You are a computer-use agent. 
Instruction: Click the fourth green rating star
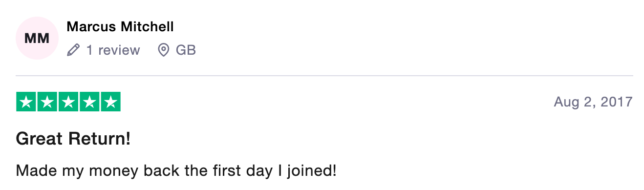click(89, 102)
